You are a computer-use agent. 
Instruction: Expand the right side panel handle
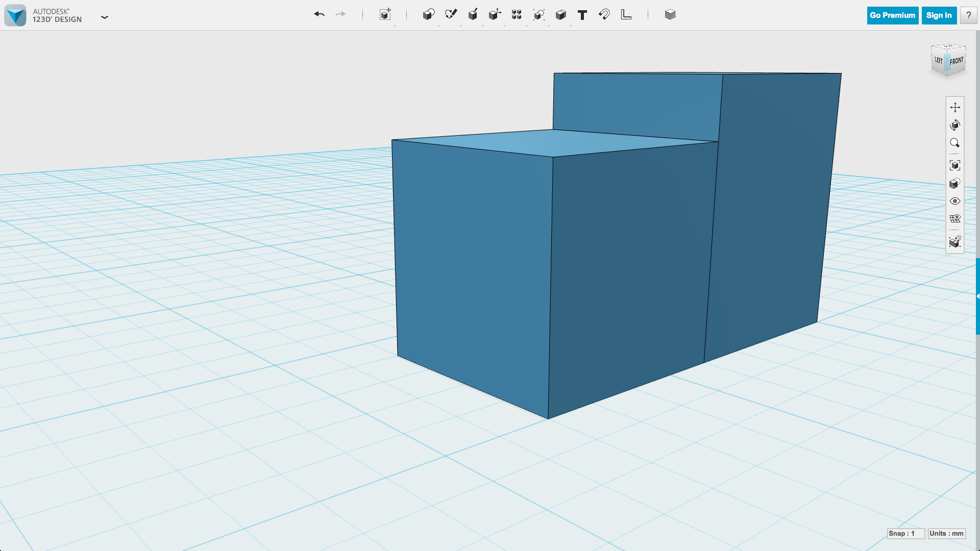[977, 296]
